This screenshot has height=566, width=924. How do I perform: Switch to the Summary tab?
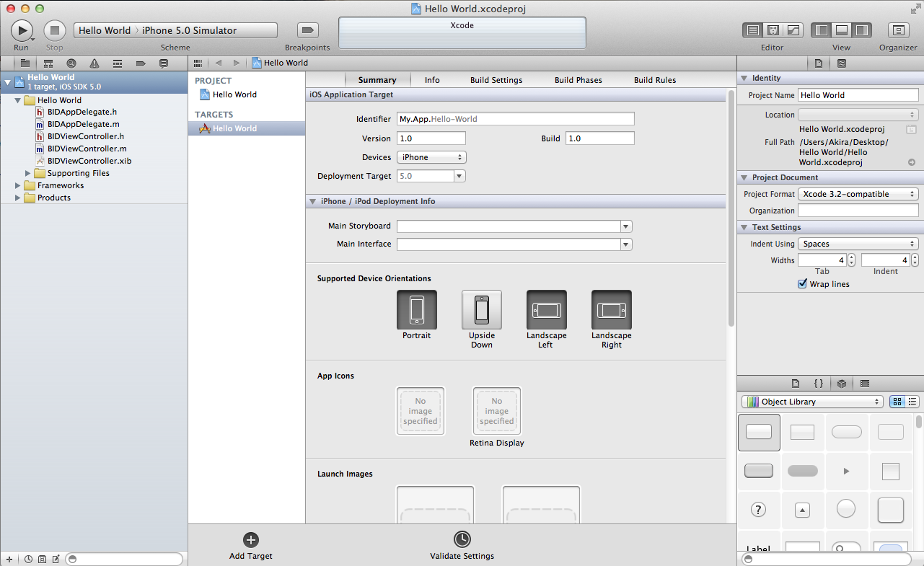377,80
